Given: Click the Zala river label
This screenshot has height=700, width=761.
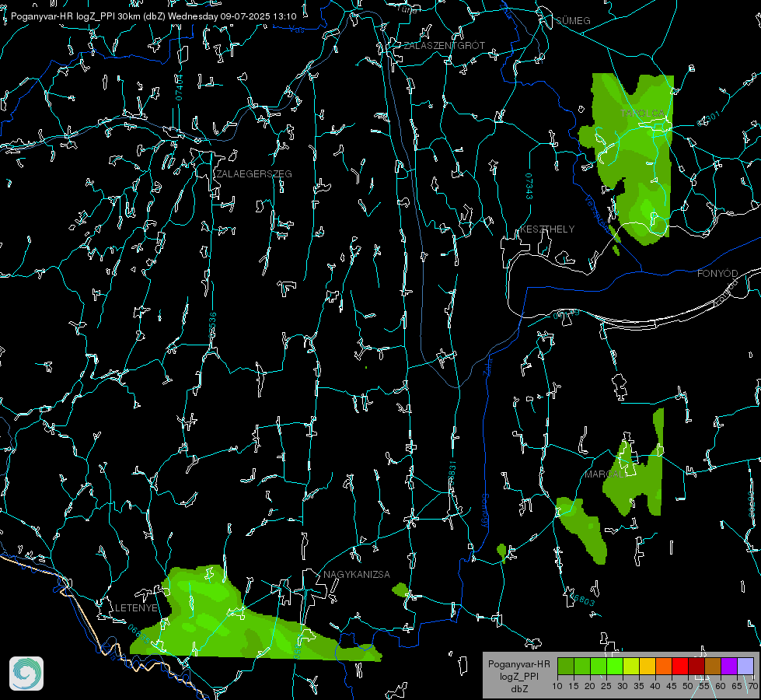Looking at the screenshot, I should pyautogui.click(x=488, y=366).
